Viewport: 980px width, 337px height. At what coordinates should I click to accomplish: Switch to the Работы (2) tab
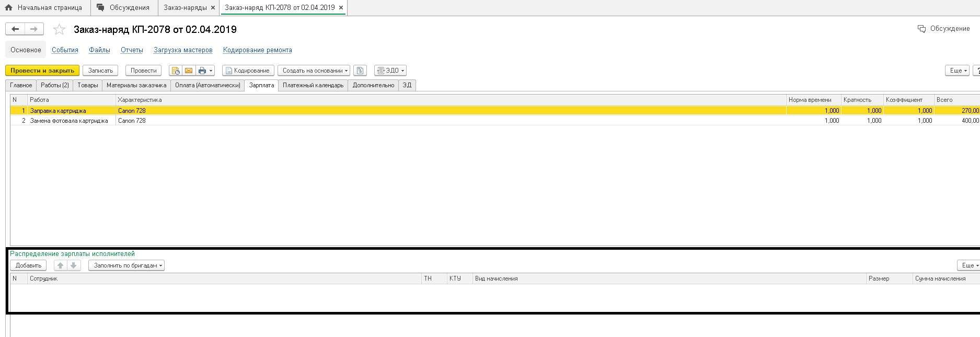(x=55, y=85)
